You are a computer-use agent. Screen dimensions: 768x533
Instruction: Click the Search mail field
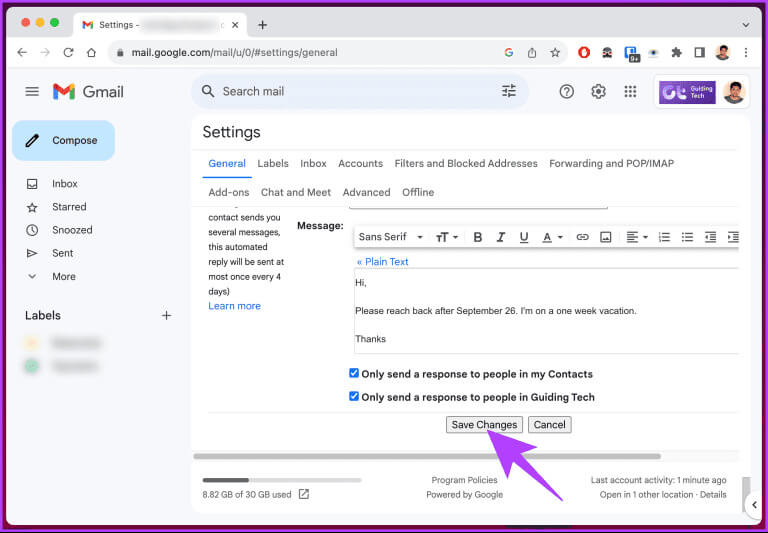[350, 91]
